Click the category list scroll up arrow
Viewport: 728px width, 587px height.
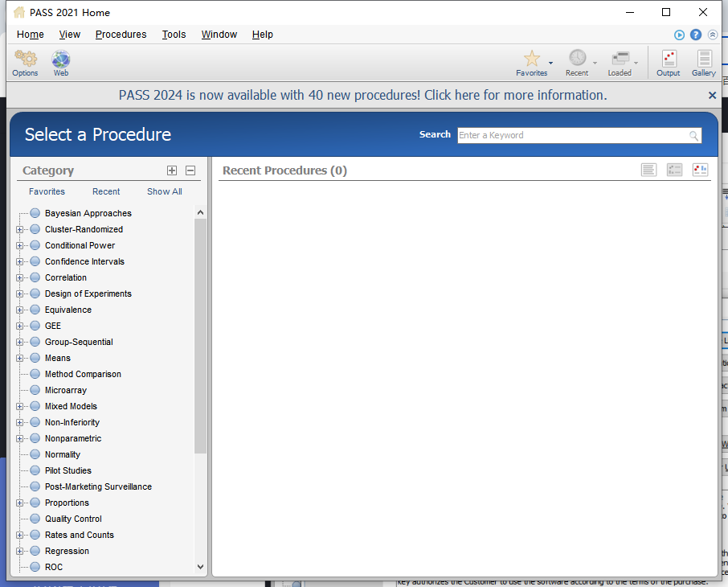pos(201,212)
